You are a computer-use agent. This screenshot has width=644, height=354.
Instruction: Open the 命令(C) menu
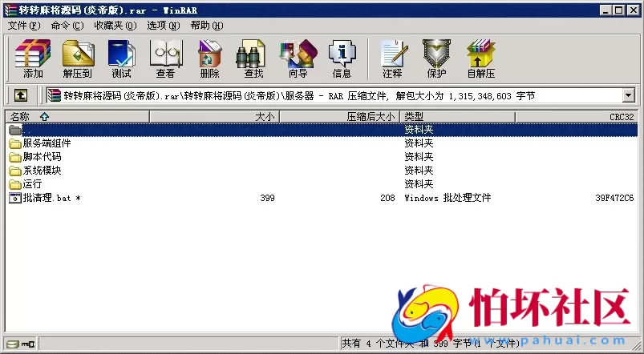67,26
